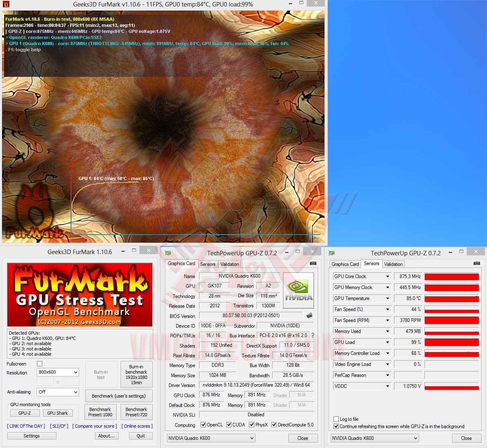Expand the PerfCap Reason sensor dropdown

pyautogui.click(x=387, y=375)
